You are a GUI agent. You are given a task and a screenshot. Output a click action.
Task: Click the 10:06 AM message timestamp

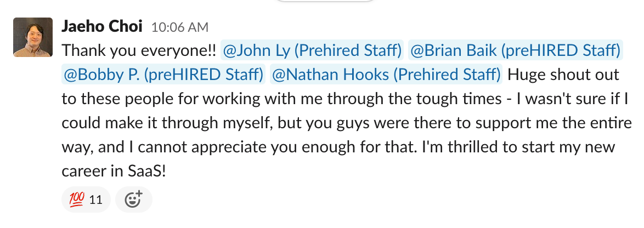pyautogui.click(x=179, y=27)
